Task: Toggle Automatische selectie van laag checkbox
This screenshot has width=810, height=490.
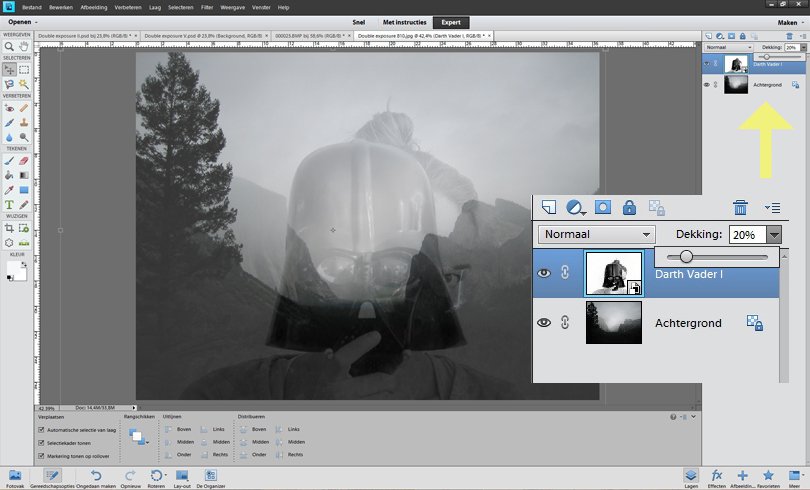Action: click(x=41, y=430)
